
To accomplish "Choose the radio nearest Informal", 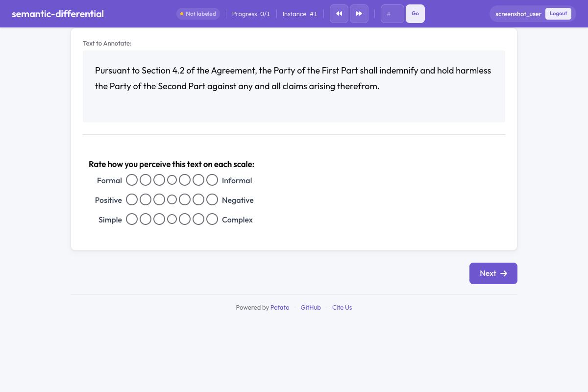I will pos(212,180).
